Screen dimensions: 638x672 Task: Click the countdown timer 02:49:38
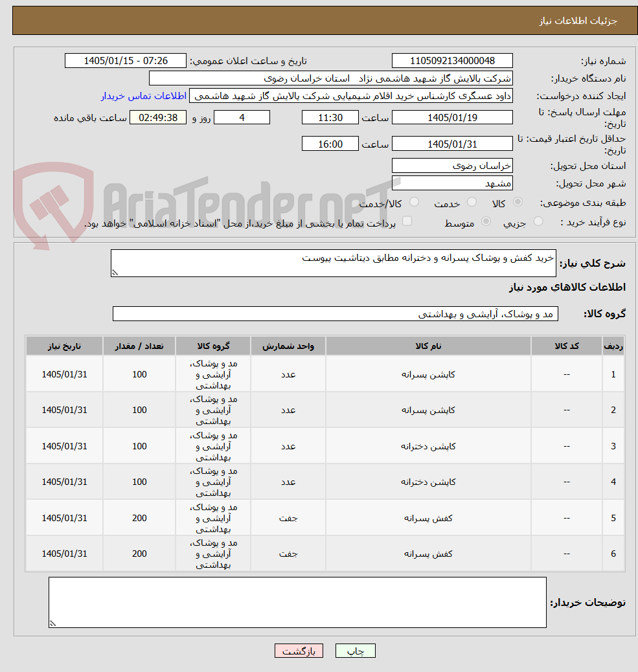click(x=158, y=117)
